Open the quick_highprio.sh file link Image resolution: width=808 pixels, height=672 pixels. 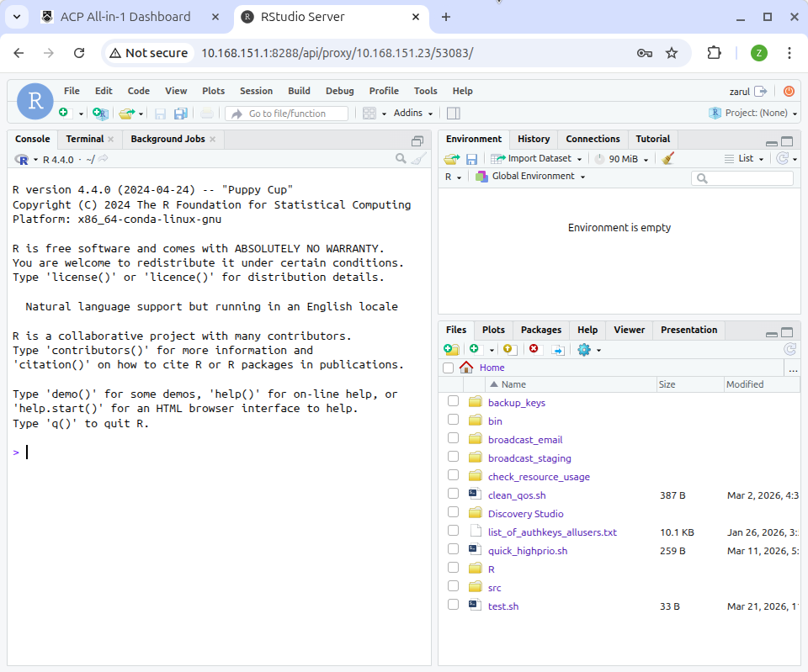coord(528,551)
